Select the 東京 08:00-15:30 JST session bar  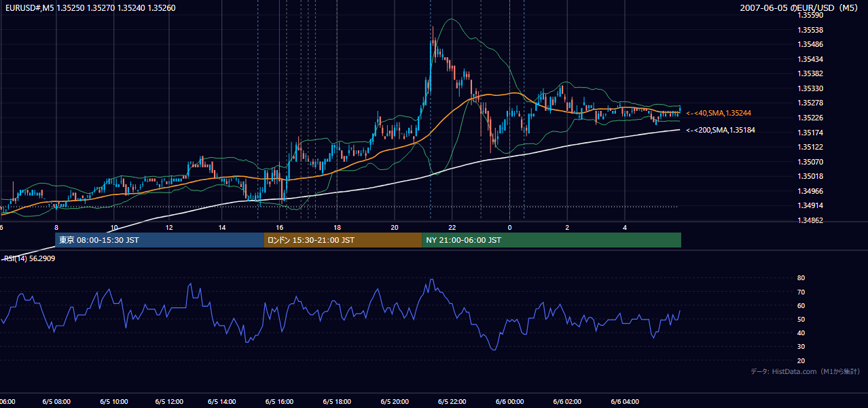click(159, 240)
